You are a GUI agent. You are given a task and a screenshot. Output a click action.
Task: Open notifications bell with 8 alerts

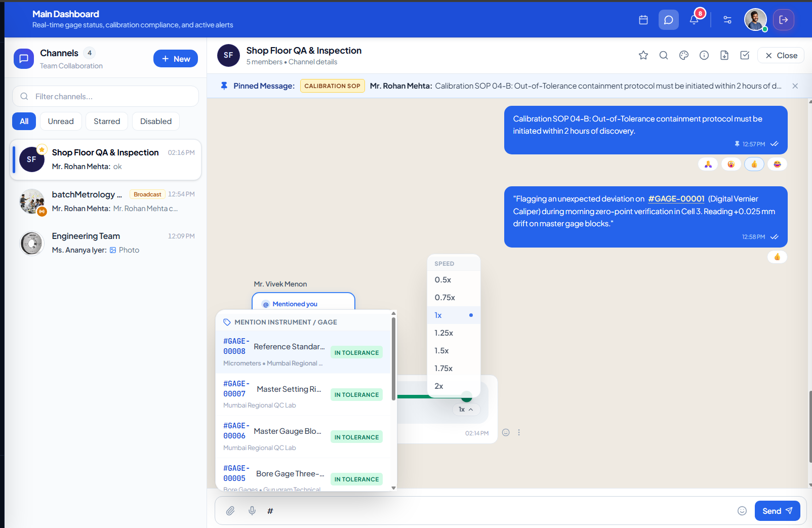coord(694,20)
